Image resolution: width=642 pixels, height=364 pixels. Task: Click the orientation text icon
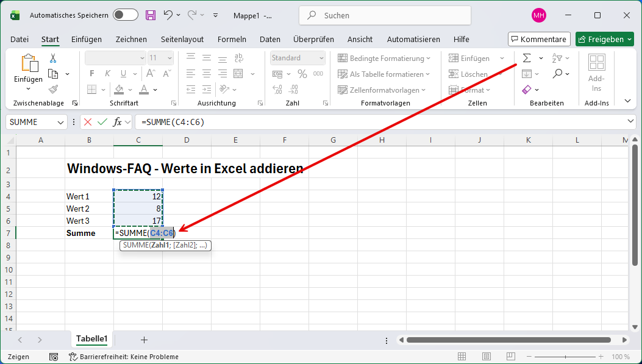(224, 89)
